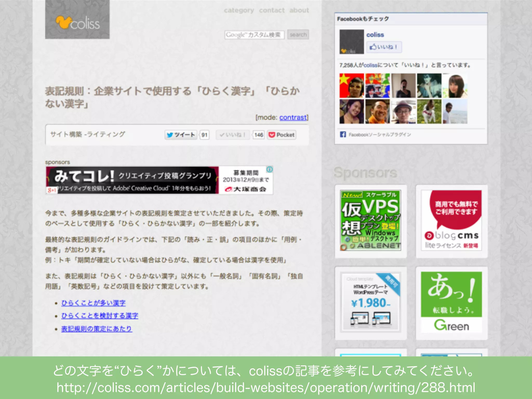The image size is (532, 399).
Task: Open the category menu item
Action: click(239, 10)
